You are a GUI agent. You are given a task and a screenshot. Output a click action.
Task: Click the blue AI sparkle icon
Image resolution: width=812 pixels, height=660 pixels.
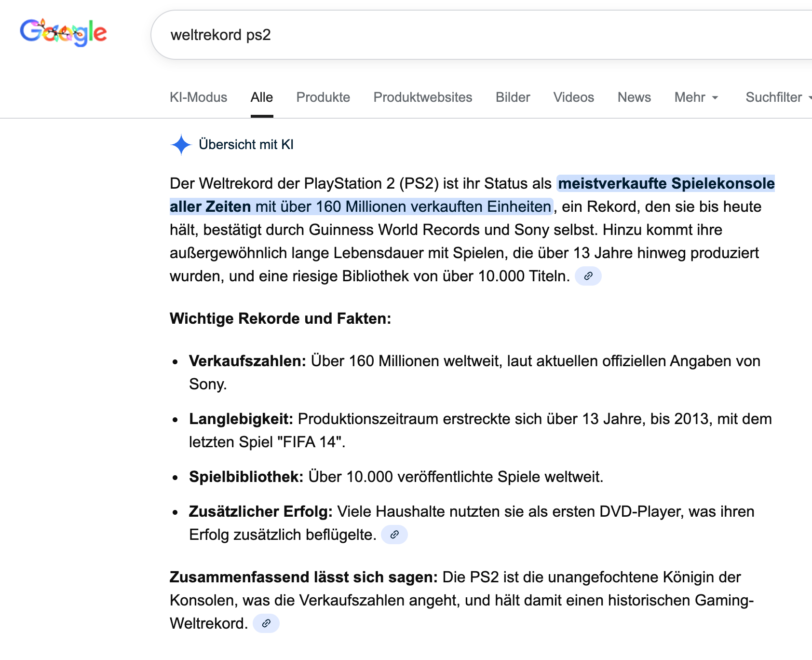pyautogui.click(x=181, y=145)
